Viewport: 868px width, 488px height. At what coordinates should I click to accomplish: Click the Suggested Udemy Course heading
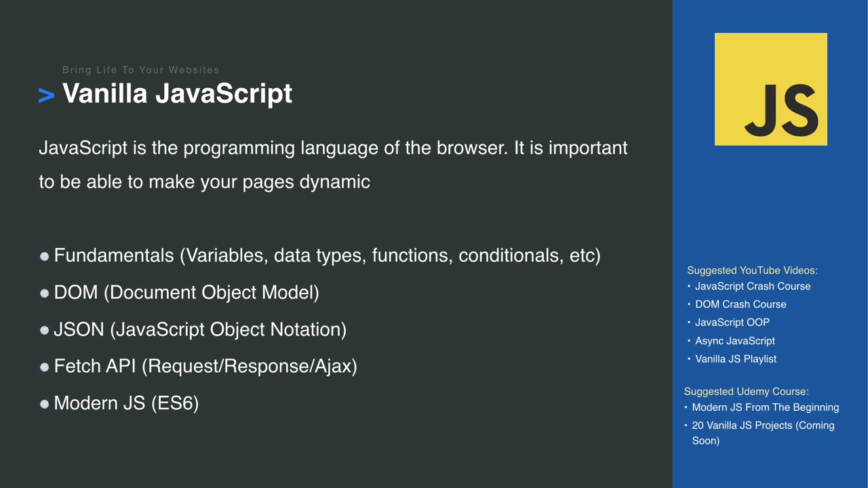(x=746, y=392)
